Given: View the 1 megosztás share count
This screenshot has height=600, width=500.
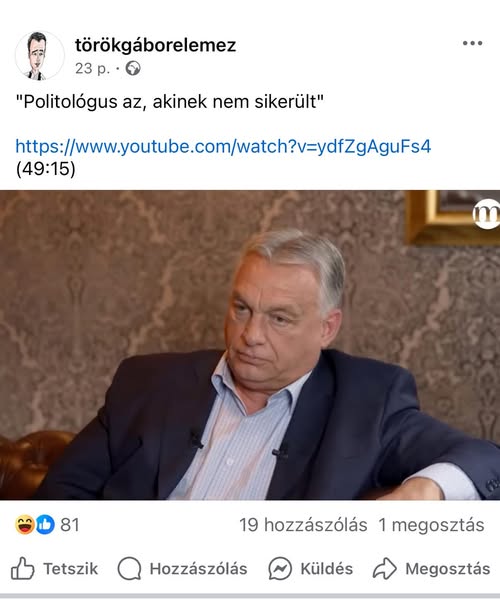Looking at the screenshot, I should [x=431, y=525].
